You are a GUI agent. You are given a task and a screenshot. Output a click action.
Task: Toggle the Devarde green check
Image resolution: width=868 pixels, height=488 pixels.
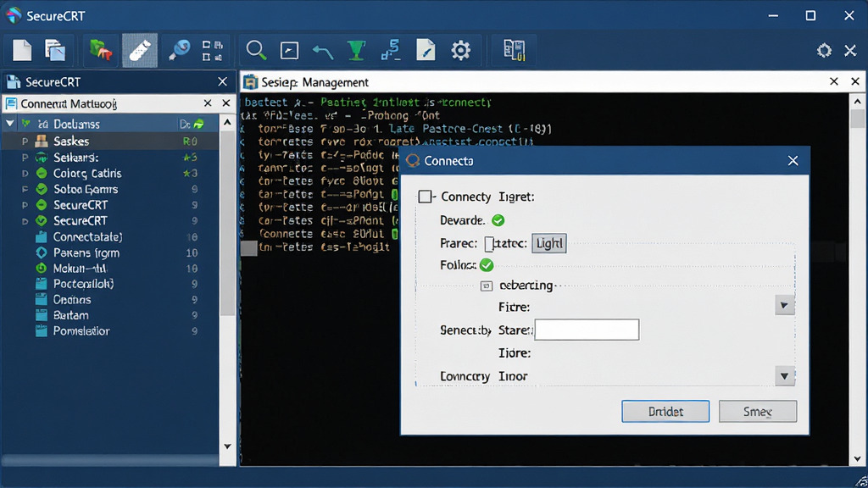(x=498, y=220)
